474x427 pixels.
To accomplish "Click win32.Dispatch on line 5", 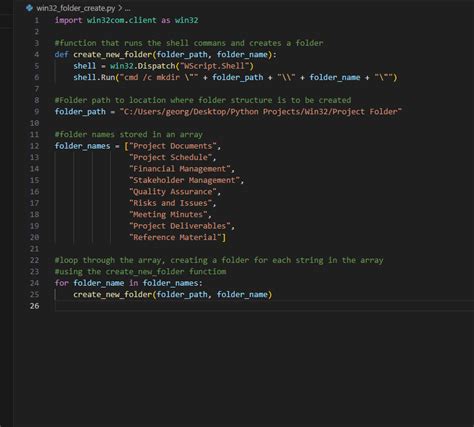I will [143, 66].
